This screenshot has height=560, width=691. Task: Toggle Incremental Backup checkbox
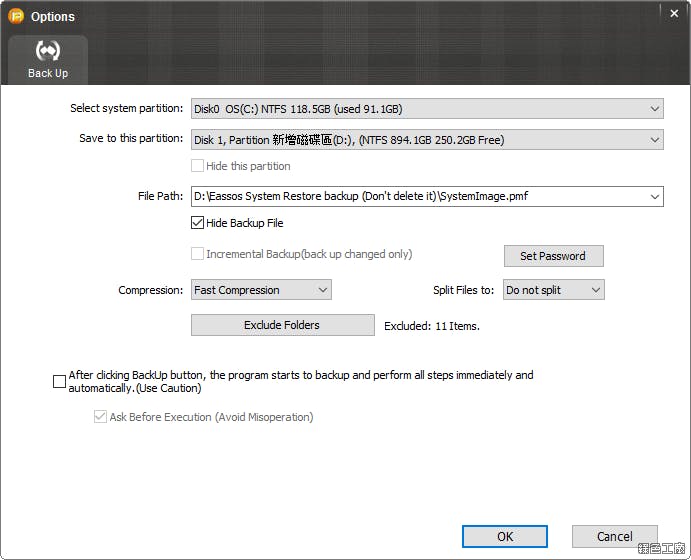[x=197, y=254]
